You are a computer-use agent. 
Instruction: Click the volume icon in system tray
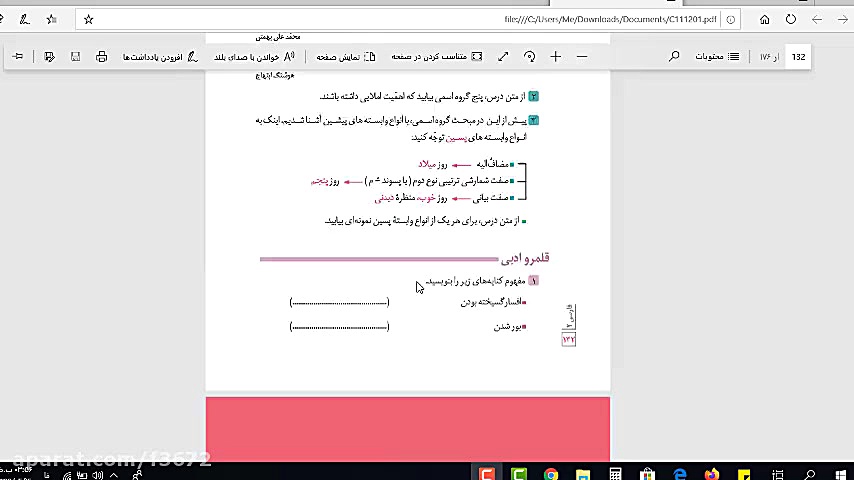(97, 476)
